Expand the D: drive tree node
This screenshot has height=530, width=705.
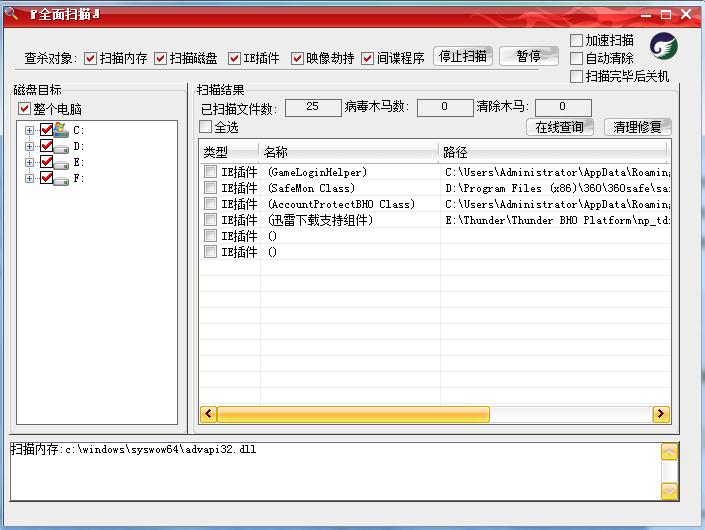coord(29,147)
